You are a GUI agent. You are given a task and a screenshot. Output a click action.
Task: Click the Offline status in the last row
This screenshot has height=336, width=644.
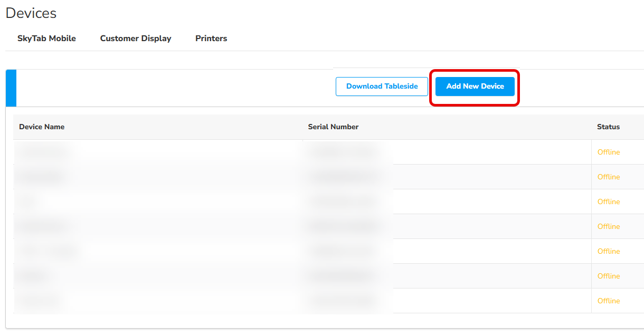[609, 301]
